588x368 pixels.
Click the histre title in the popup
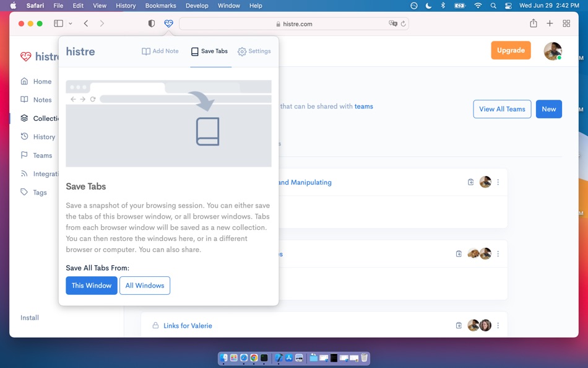click(80, 51)
